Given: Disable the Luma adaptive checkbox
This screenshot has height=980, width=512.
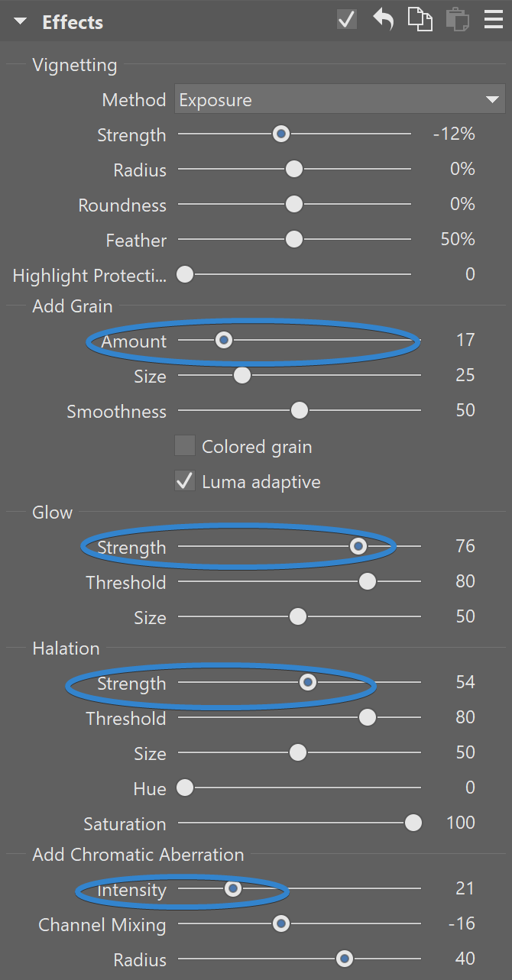Looking at the screenshot, I should coord(185,481).
